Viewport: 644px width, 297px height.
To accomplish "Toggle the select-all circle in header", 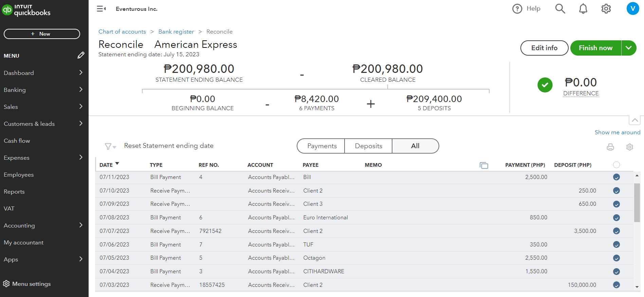I will (x=617, y=165).
